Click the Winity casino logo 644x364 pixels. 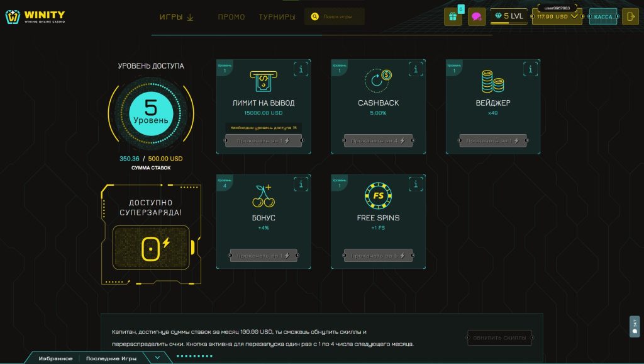[x=35, y=17]
